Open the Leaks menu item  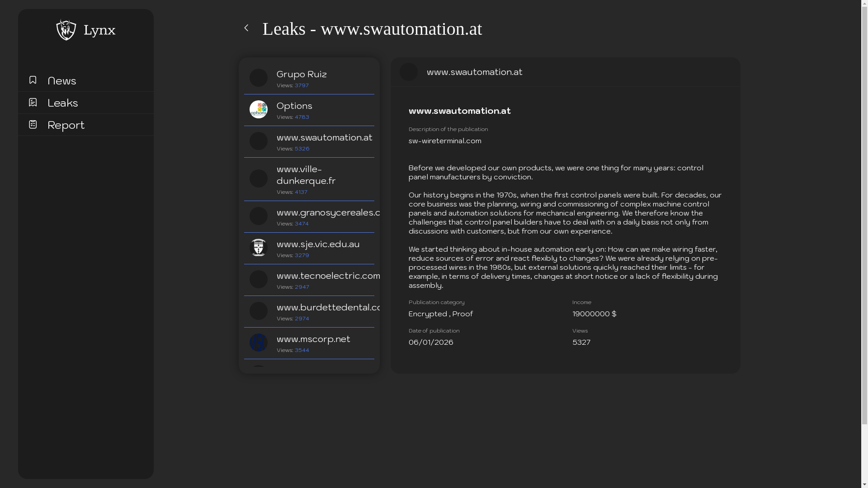[x=63, y=103]
